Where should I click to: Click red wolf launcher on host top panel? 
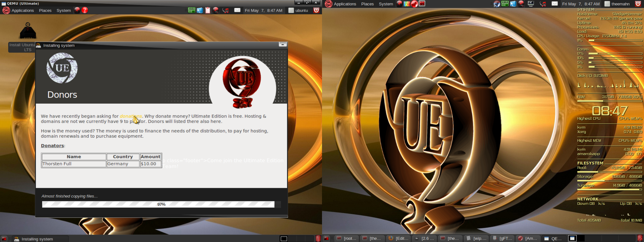[414, 4]
